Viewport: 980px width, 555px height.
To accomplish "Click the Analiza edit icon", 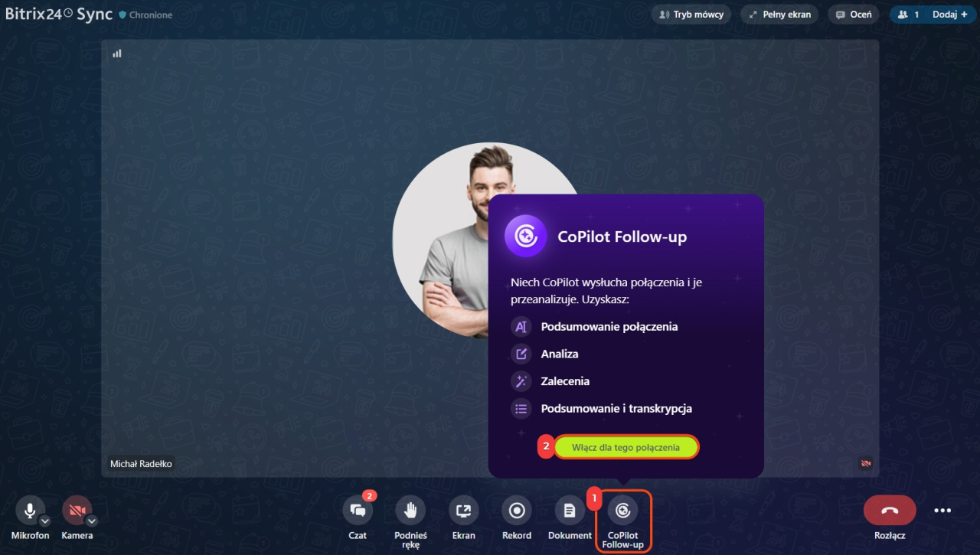I will [x=521, y=354].
